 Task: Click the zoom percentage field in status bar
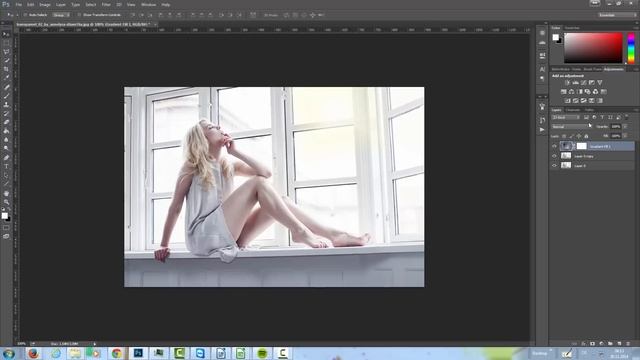pos(22,344)
